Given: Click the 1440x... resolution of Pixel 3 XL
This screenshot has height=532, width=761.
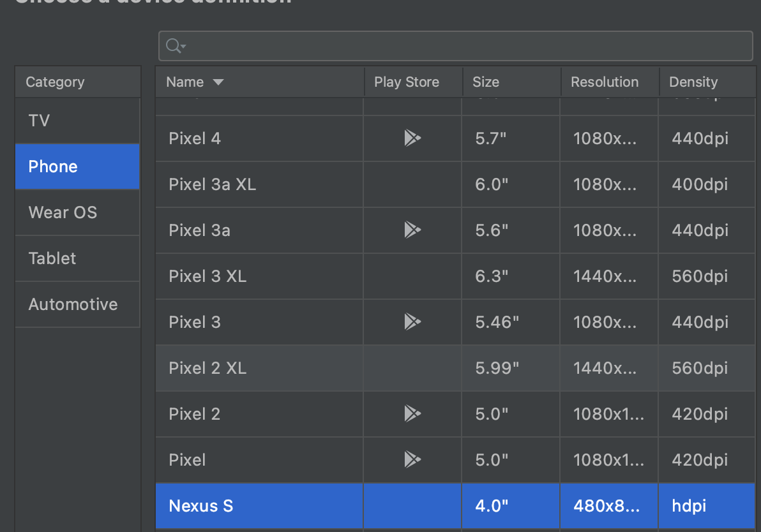Looking at the screenshot, I should [x=609, y=276].
